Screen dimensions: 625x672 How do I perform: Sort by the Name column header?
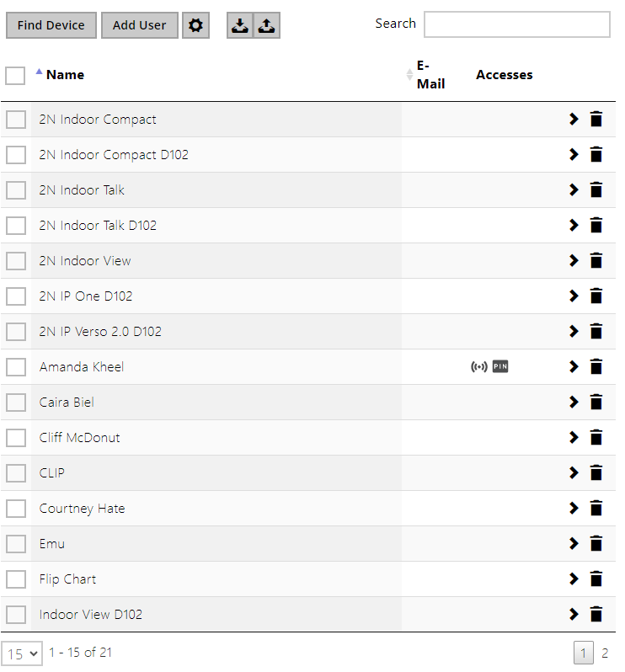65,75
